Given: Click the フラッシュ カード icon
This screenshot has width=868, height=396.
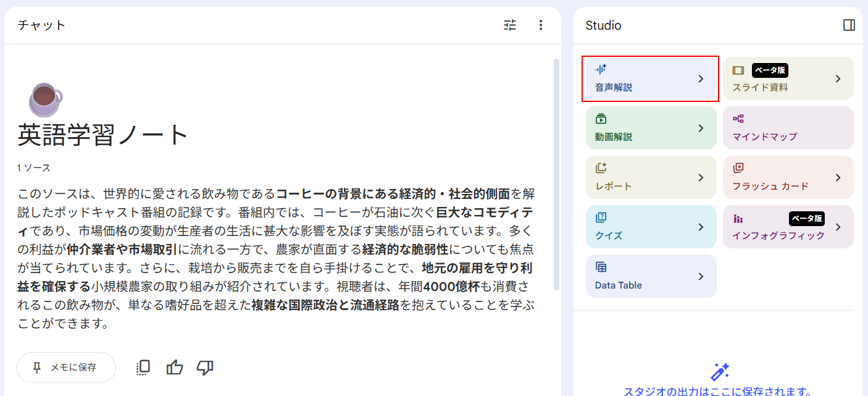Looking at the screenshot, I should pyautogui.click(x=738, y=168).
